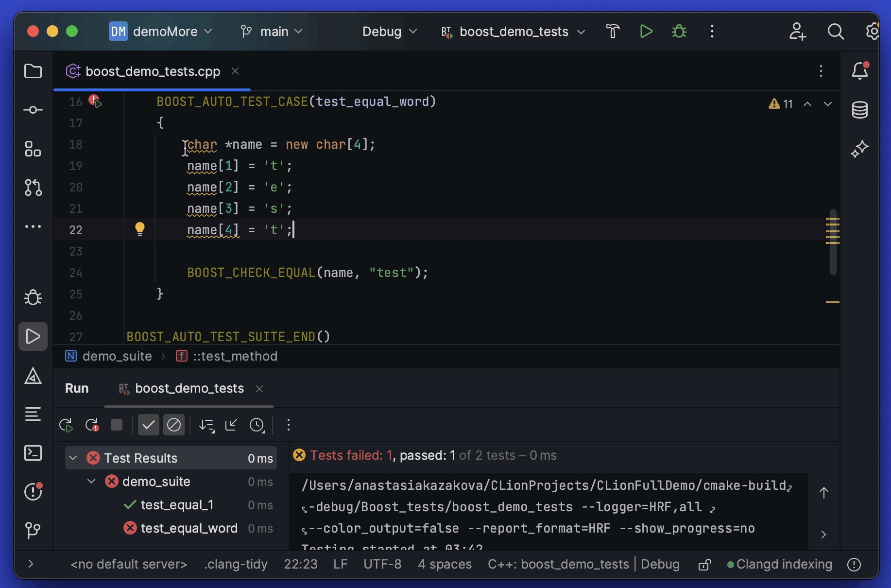Viewport: 891px width, 588px height.
Task: Open the Commit tool window
Action: (33, 110)
